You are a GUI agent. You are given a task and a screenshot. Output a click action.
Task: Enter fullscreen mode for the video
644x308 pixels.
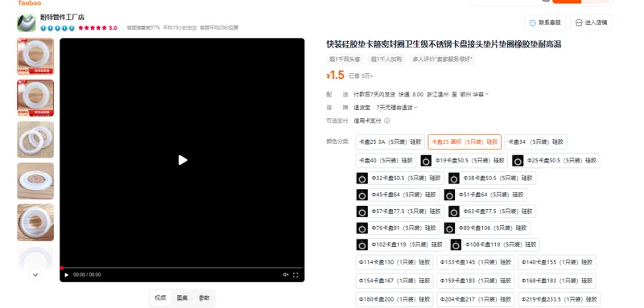[295, 275]
